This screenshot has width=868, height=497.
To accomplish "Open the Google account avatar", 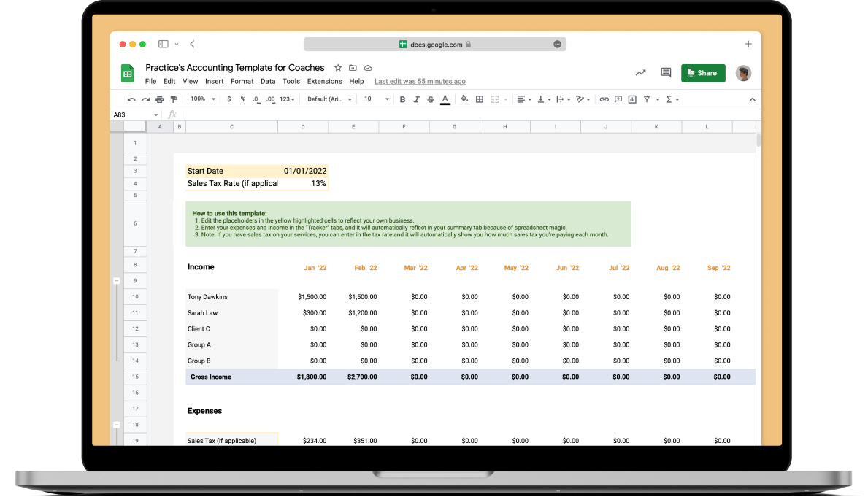I will tap(743, 73).
